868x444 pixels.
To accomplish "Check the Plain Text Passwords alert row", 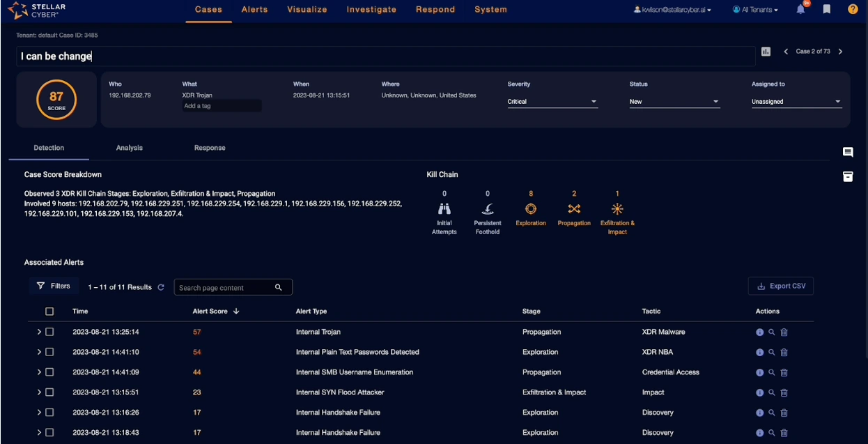I will coord(49,353).
